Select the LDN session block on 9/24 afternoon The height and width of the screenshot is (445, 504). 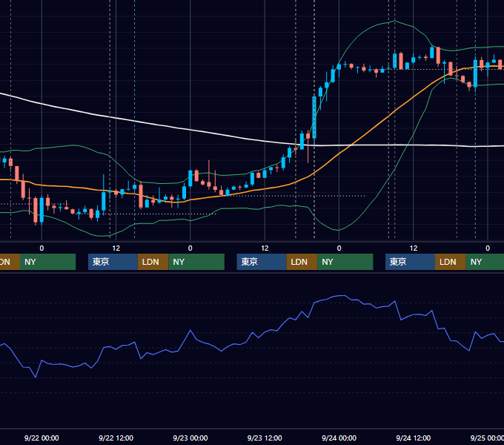coord(451,262)
